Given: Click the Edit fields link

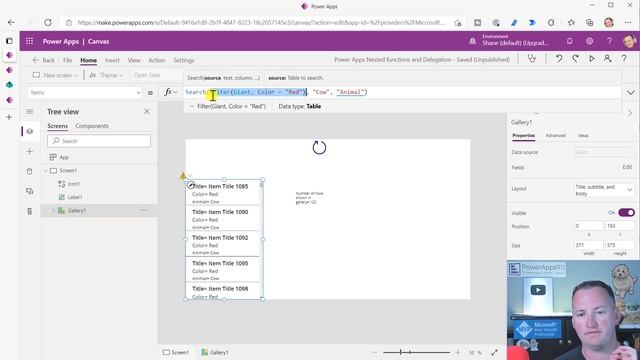Looking at the screenshot, I should pyautogui.click(x=627, y=167).
